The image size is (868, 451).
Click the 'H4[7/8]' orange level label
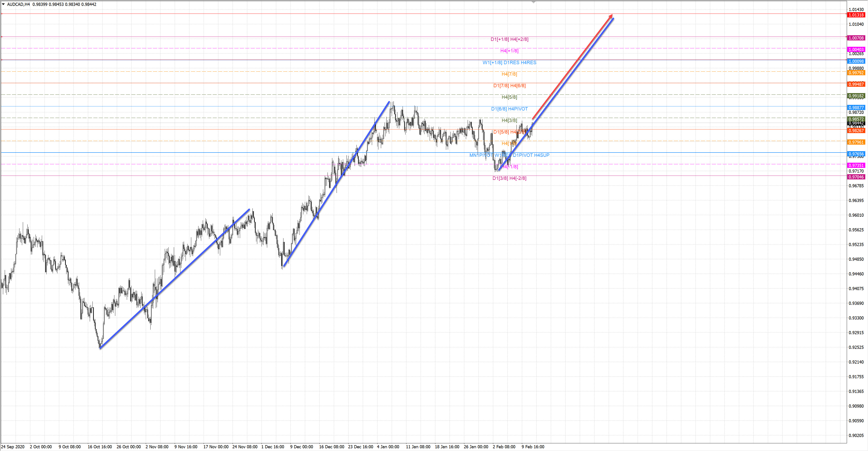[x=509, y=74]
